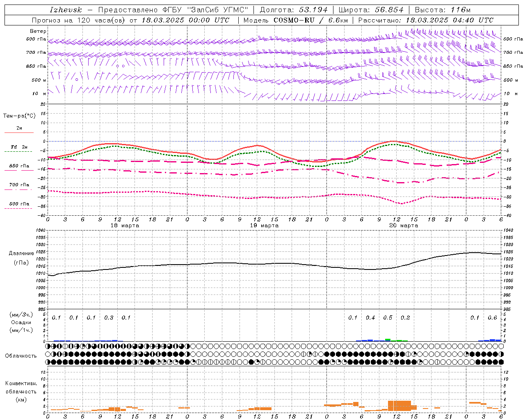Click the computed time Рассчитано: 18.03.2025 04:40 UTC
This screenshot has width=525, height=420.
click(x=426, y=20)
